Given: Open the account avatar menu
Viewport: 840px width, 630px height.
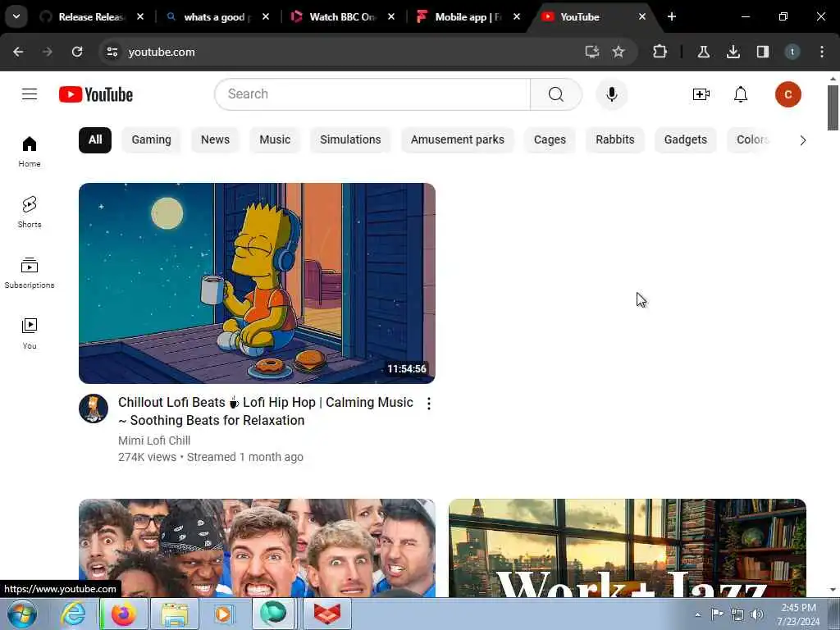Looking at the screenshot, I should click(788, 94).
